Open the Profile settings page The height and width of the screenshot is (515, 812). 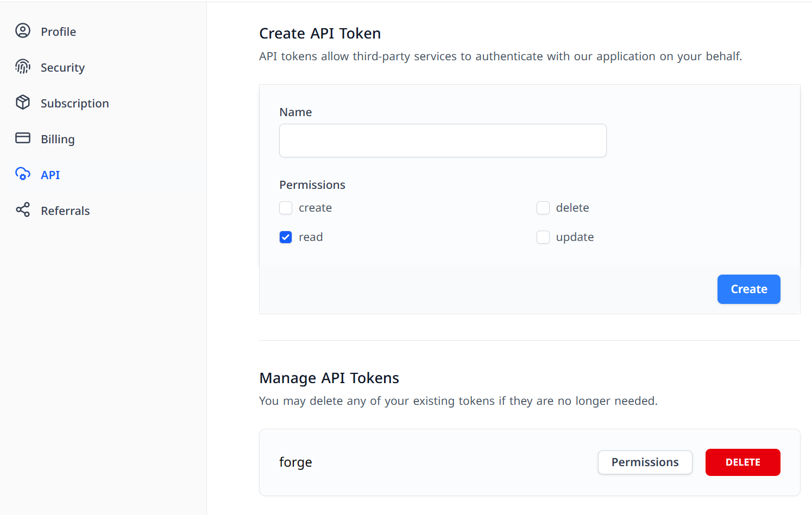(58, 31)
